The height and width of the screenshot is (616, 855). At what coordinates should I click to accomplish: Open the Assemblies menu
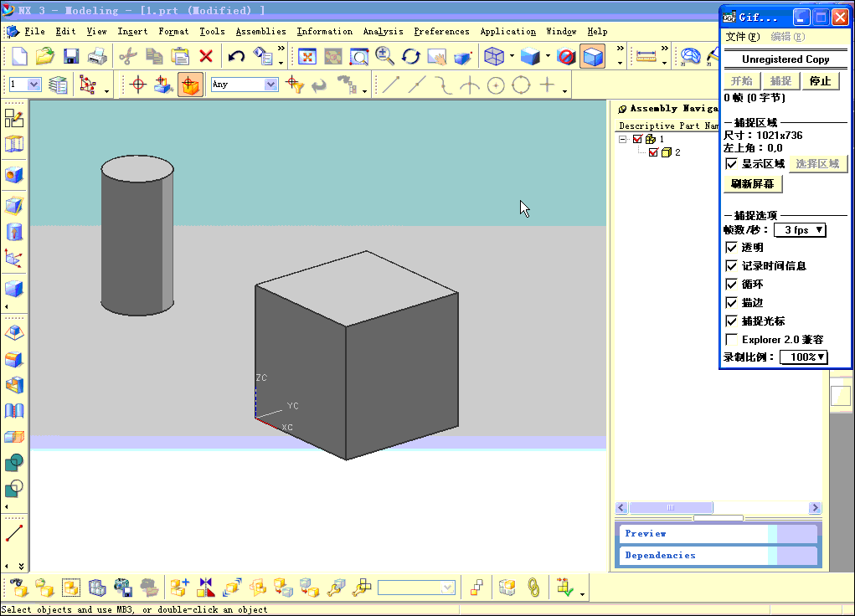(x=260, y=32)
